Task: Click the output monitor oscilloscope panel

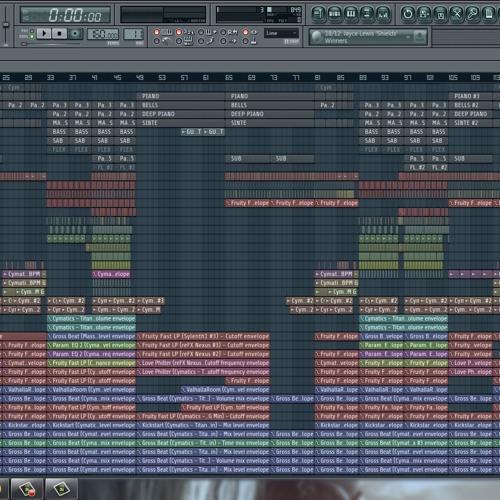Action: (163, 15)
